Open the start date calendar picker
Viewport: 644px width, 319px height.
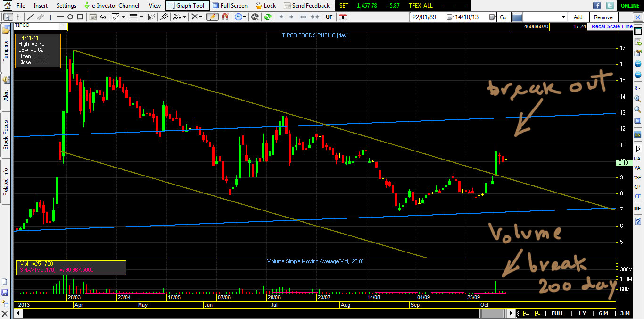pyautogui.click(x=449, y=17)
